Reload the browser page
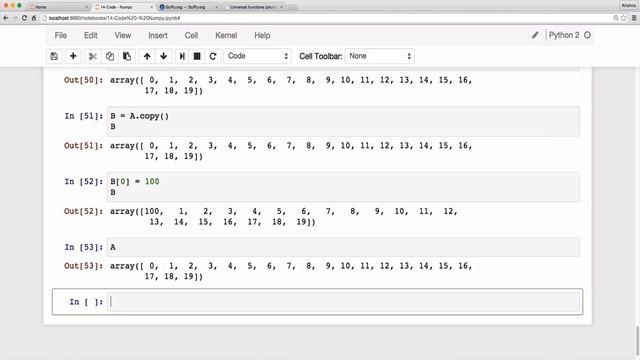 click(x=24, y=18)
